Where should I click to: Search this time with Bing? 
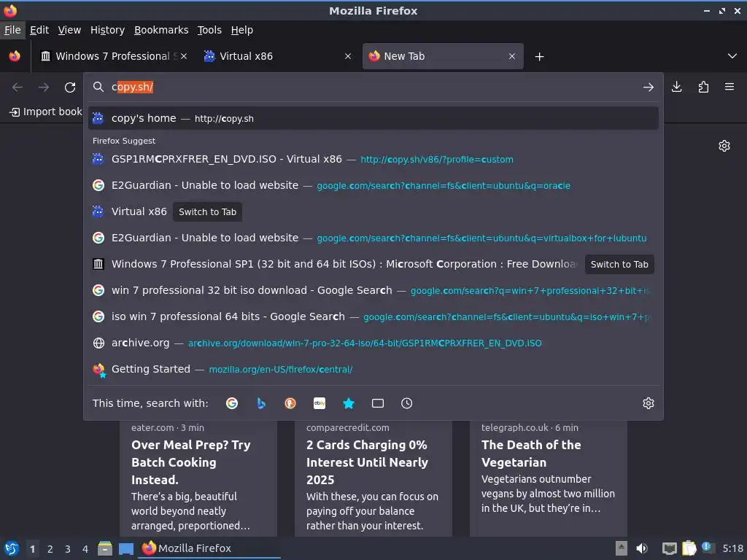[261, 403]
